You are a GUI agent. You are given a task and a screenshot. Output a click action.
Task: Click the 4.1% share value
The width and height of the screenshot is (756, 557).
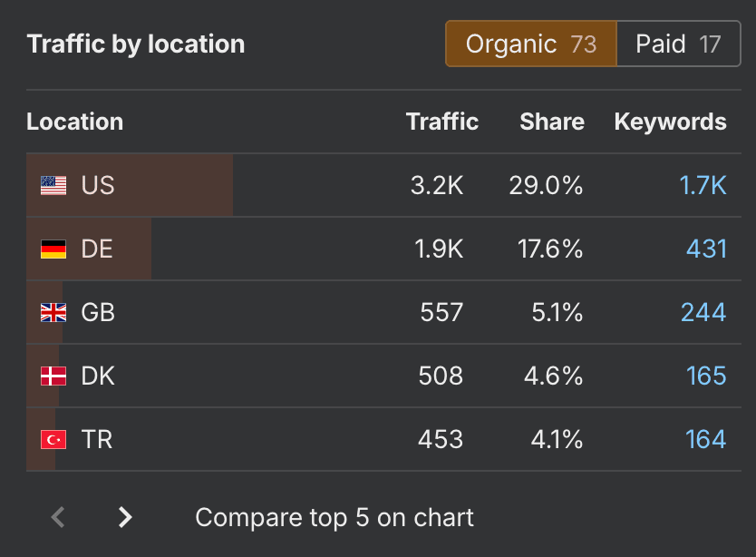tap(557, 440)
